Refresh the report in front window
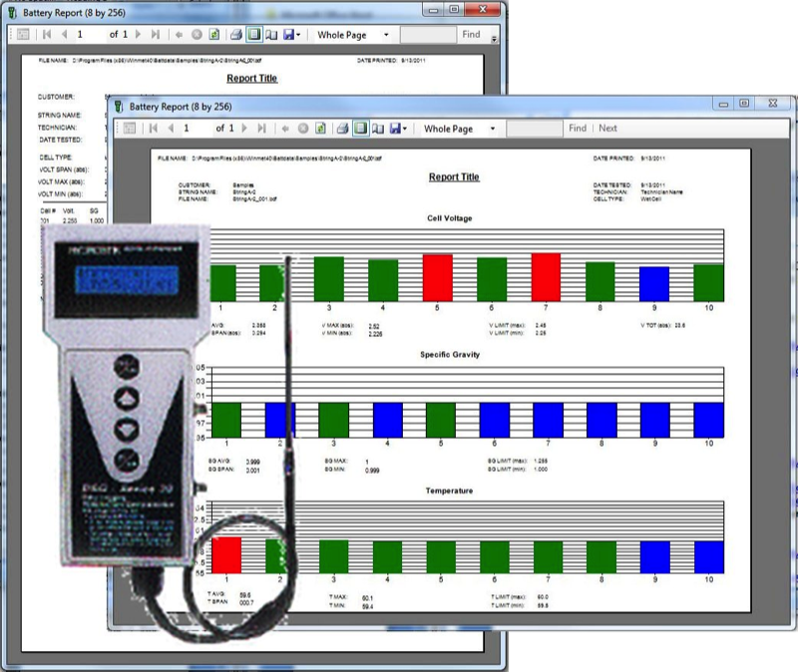The width and height of the screenshot is (798, 672). coord(319,129)
